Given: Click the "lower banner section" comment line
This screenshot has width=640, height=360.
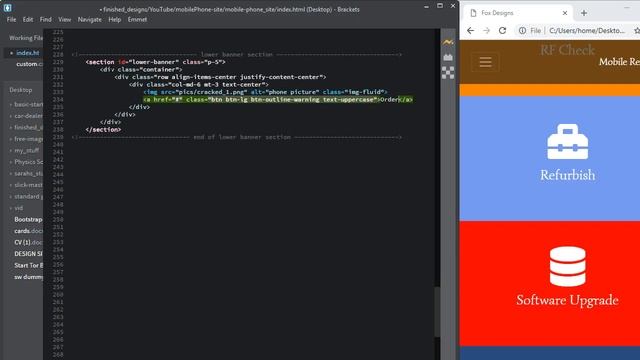Looking at the screenshot, I should click(237, 54).
